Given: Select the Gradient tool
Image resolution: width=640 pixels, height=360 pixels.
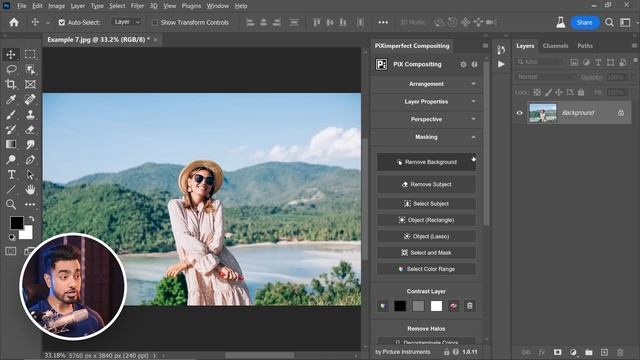Looking at the screenshot, I should click(x=11, y=144).
